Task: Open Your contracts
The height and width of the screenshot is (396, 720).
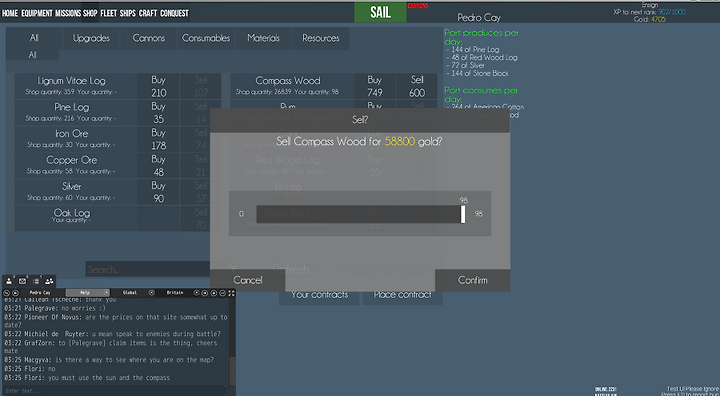Action: [x=320, y=295]
